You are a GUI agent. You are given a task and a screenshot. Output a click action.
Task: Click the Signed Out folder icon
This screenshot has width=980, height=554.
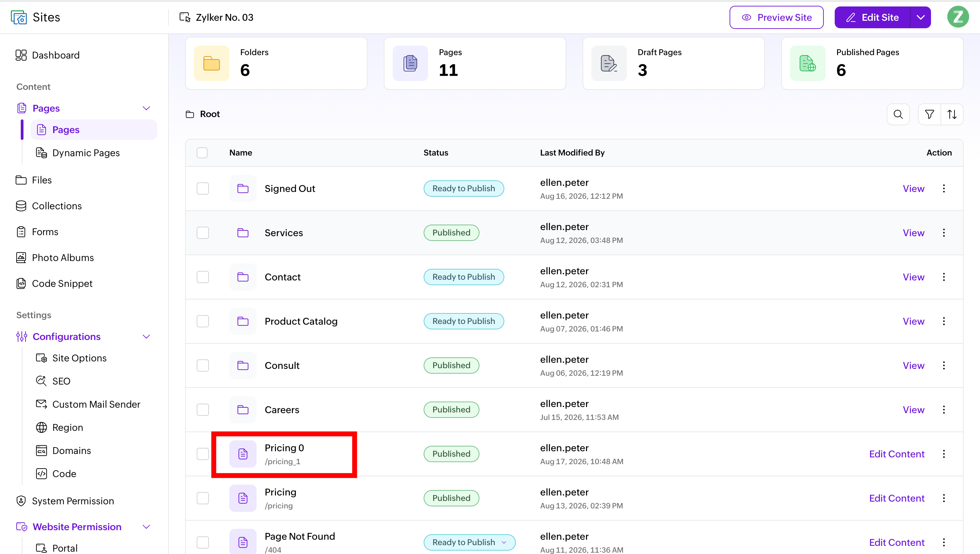click(x=243, y=188)
